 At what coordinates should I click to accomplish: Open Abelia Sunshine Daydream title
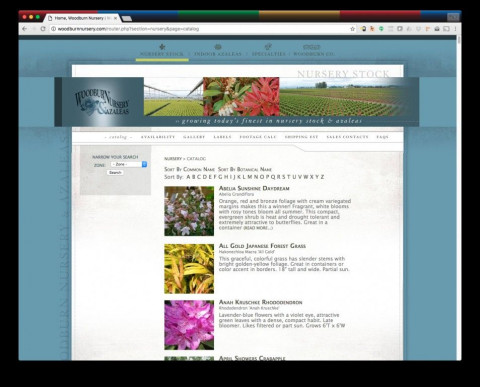[254, 188]
